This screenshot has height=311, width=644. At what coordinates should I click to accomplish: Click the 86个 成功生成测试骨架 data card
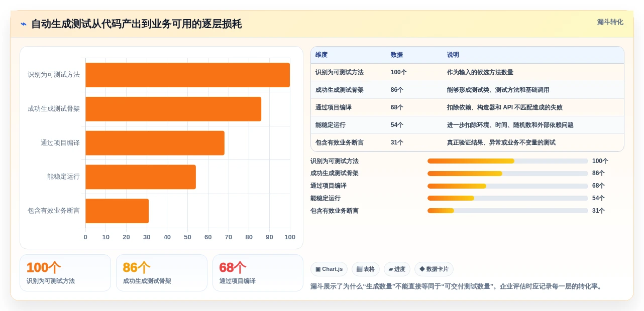[x=162, y=273]
